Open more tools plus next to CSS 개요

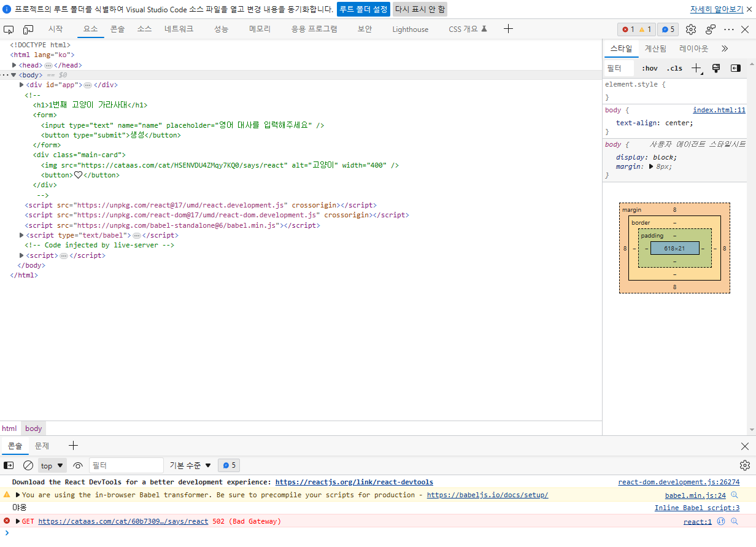tap(508, 29)
